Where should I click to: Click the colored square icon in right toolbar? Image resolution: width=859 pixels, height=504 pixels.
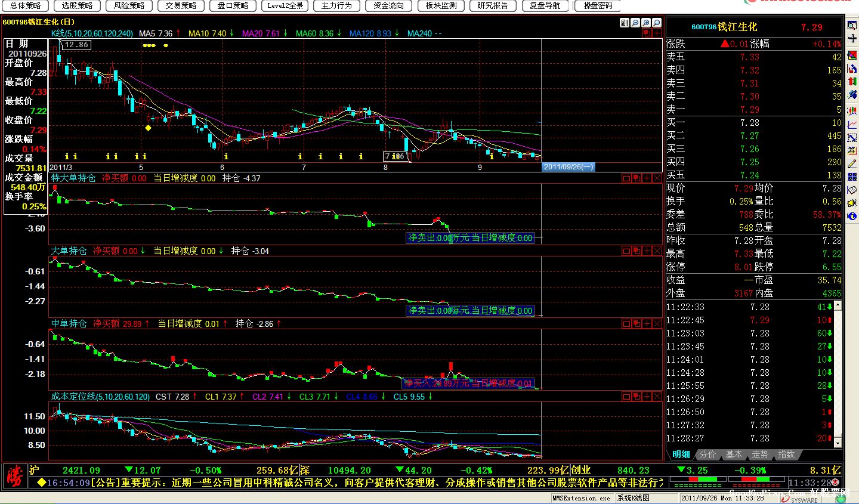pos(852,55)
